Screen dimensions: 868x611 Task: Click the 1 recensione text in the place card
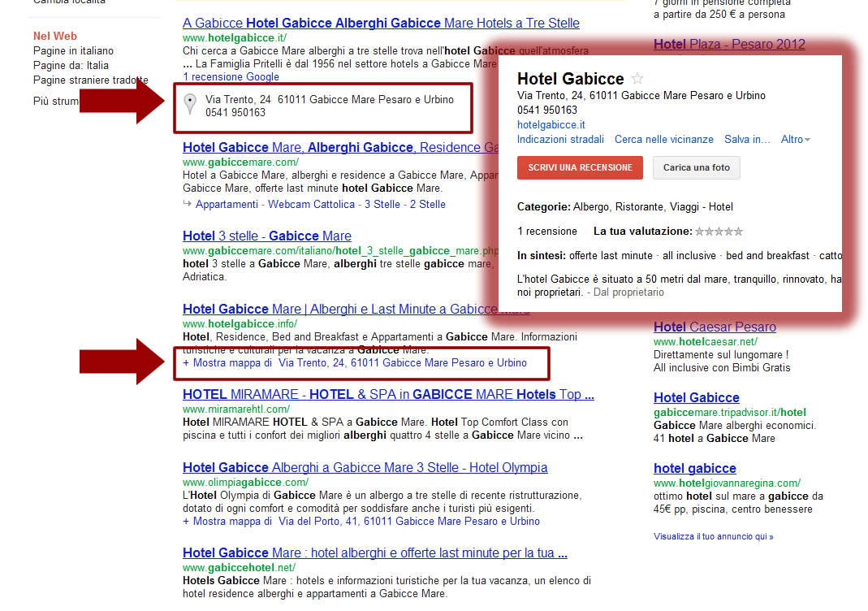[547, 232]
